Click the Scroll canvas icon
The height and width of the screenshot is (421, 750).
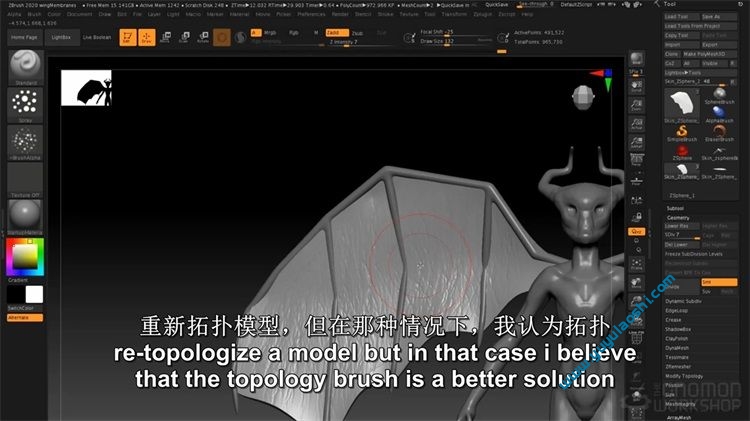tap(636, 87)
